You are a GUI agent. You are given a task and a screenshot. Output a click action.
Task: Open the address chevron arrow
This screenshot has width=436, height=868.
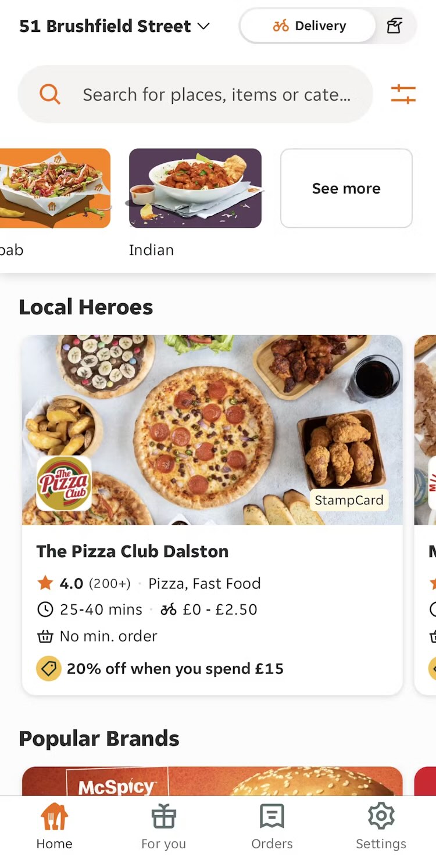(x=203, y=26)
